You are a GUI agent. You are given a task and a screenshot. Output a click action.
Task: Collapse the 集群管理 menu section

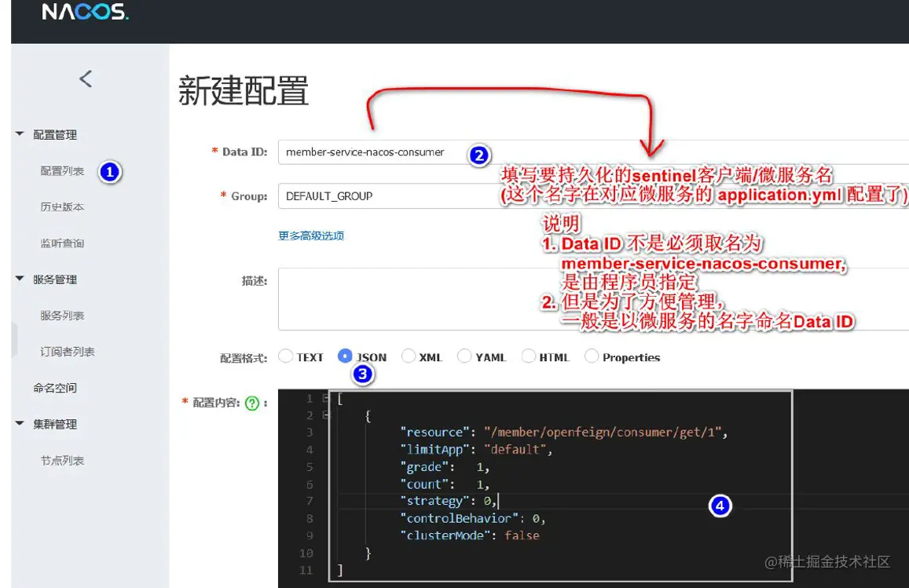click(x=20, y=423)
